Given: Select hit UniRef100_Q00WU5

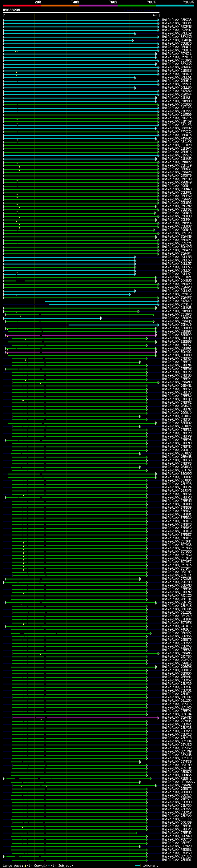Looking at the screenshot, I should [x=176, y=280].
